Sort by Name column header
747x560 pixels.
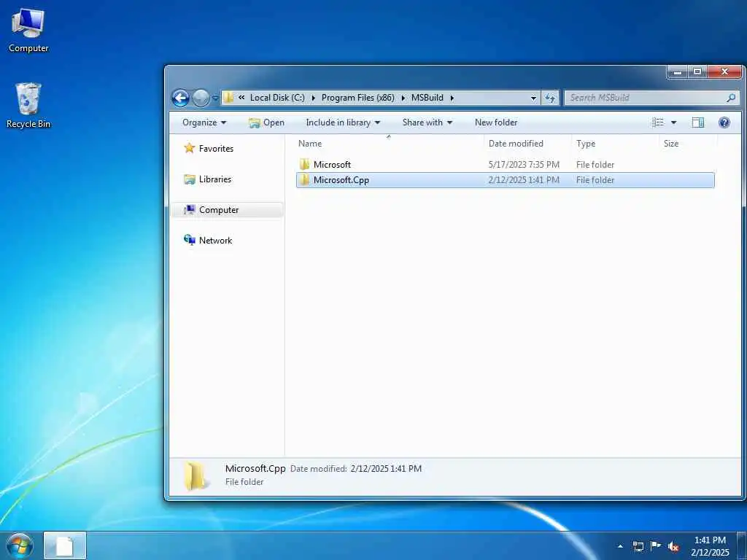[389, 144]
